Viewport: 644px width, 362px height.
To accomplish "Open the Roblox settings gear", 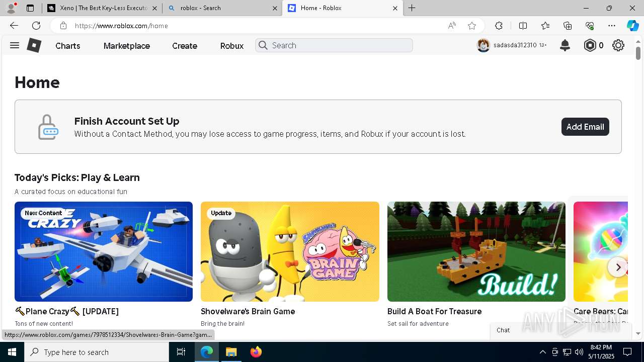I will 618,45.
